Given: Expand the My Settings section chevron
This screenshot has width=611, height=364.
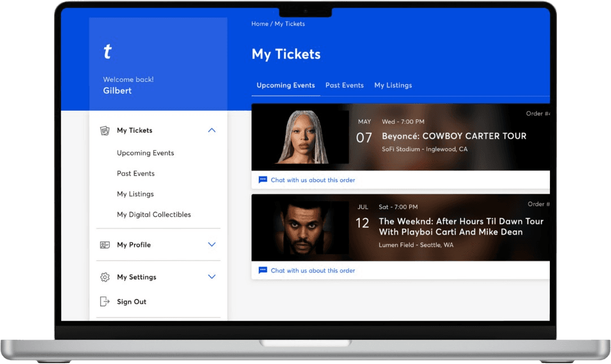Looking at the screenshot, I should (212, 277).
